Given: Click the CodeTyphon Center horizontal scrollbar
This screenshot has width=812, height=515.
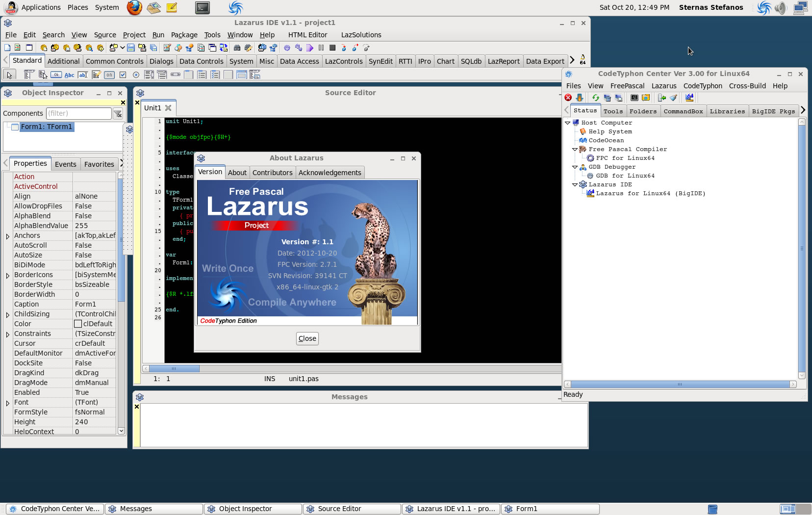Looking at the screenshot, I should [680, 385].
